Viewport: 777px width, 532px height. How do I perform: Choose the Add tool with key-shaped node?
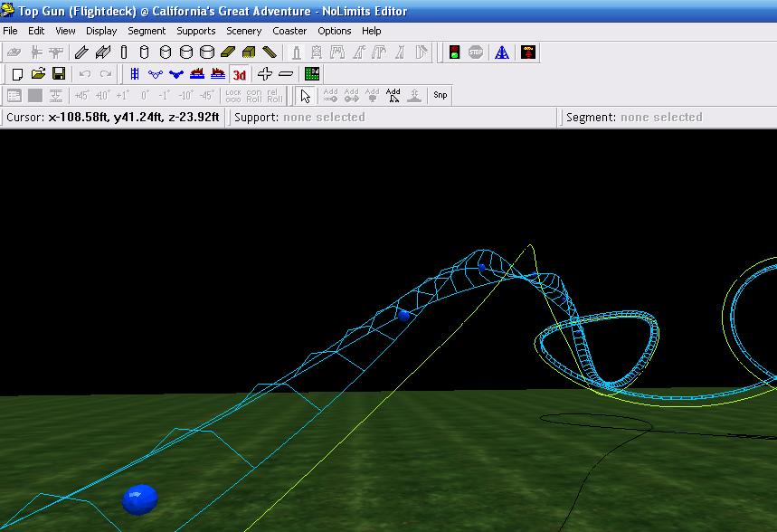tap(330, 95)
